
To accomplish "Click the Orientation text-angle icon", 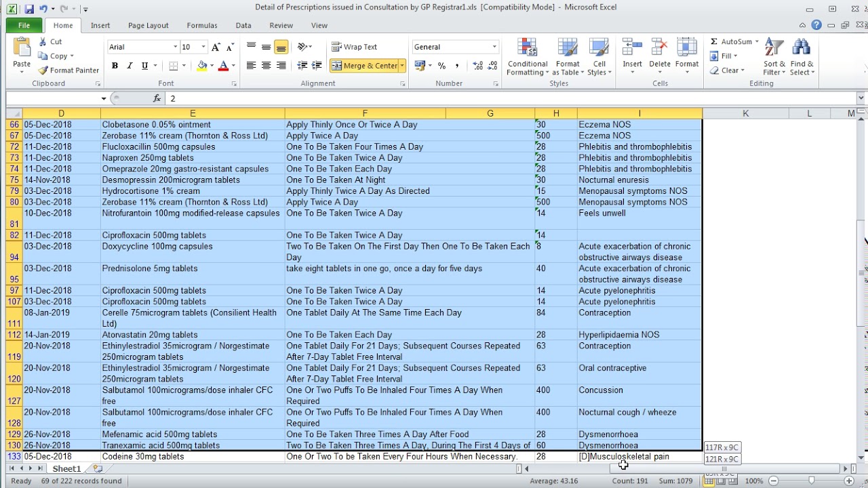I will [302, 47].
